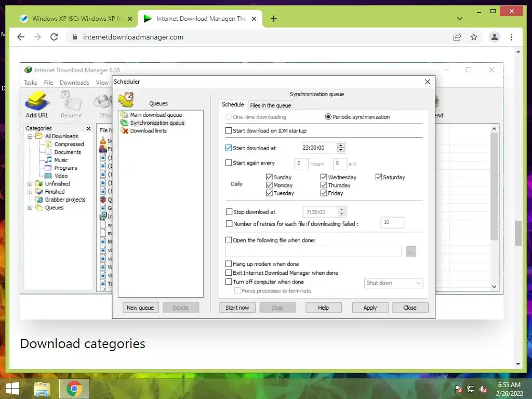Uncheck Start download at checkbox
The height and width of the screenshot is (399, 532).
point(229,148)
